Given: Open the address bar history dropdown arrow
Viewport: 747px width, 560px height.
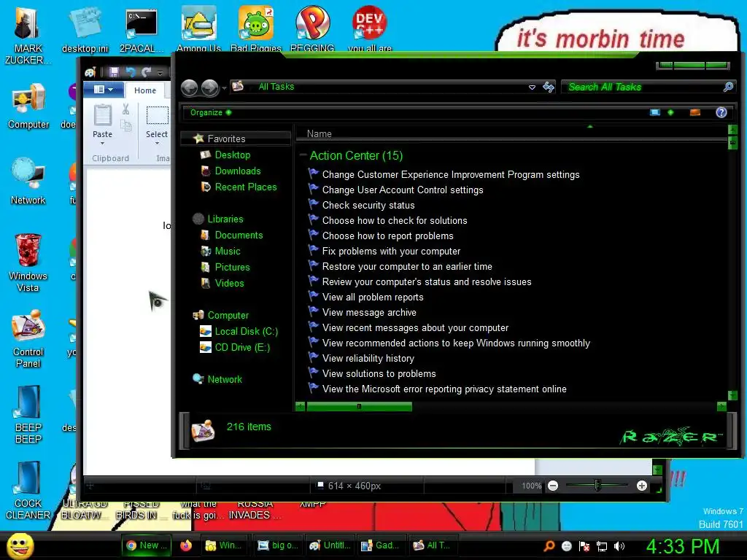Looking at the screenshot, I should (x=532, y=87).
